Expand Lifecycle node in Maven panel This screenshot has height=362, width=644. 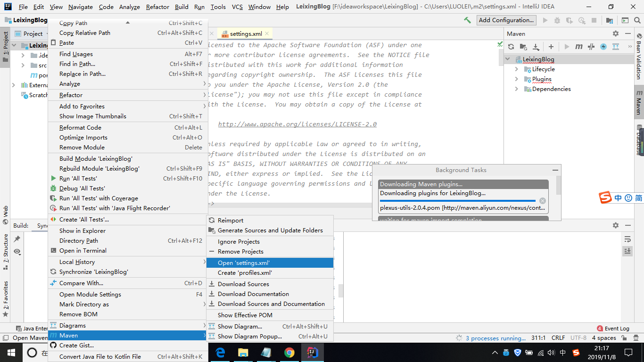[x=517, y=69]
